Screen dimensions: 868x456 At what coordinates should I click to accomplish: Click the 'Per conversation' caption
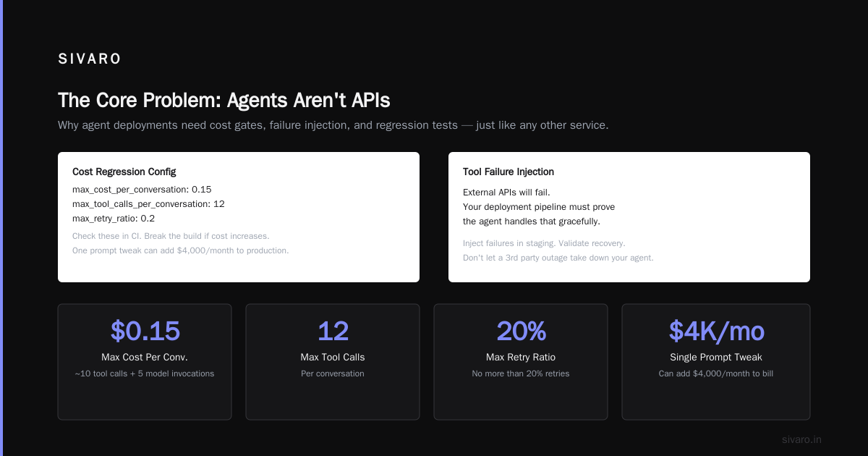[x=333, y=373]
